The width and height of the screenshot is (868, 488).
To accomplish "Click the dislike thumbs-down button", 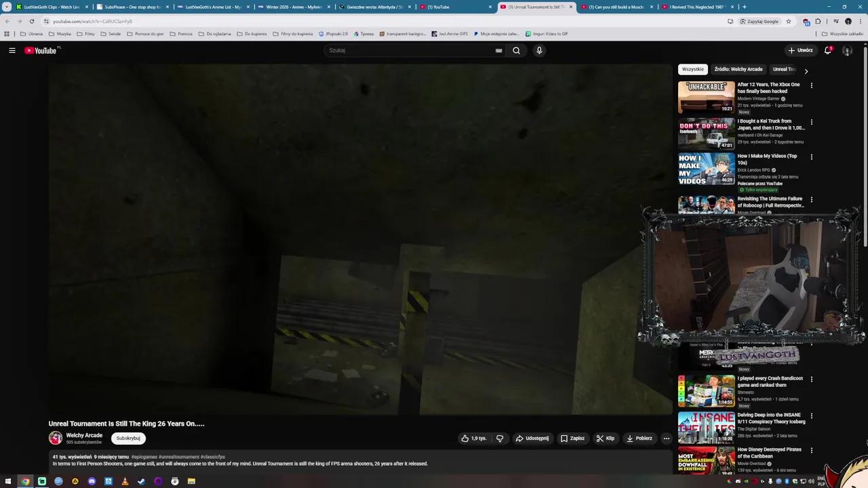I will point(500,438).
